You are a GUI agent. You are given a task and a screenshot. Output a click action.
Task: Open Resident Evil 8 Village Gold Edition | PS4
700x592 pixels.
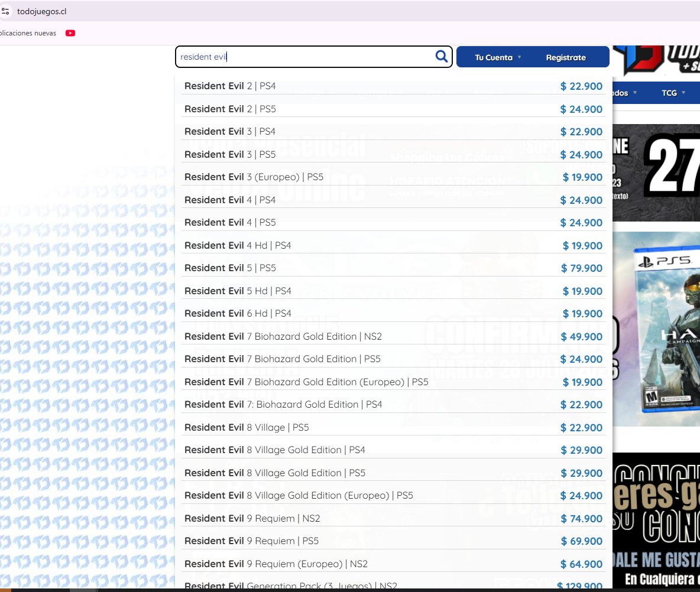click(393, 450)
